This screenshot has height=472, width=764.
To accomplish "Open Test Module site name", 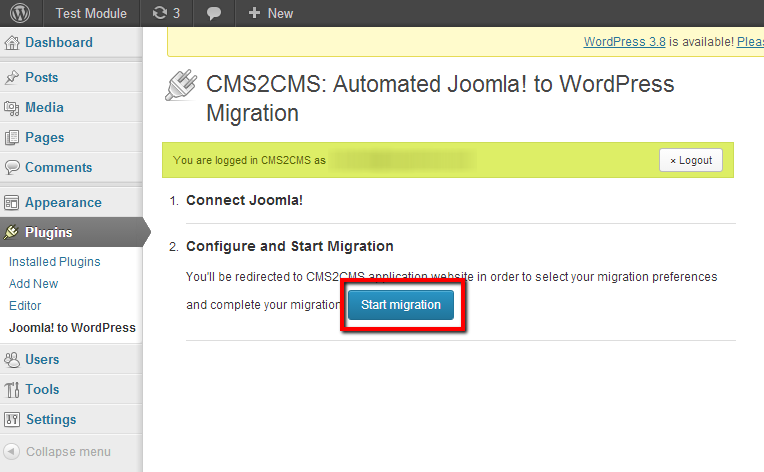I will [x=91, y=13].
